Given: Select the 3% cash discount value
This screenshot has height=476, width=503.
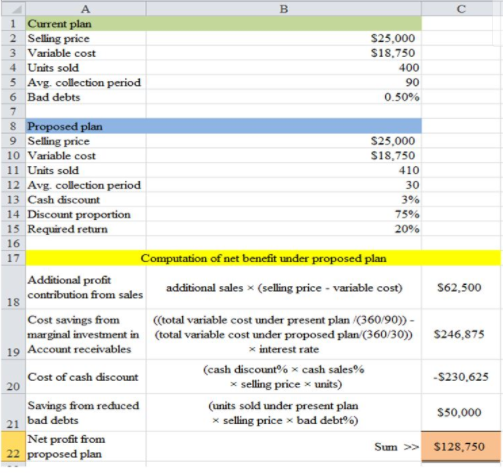Looking at the screenshot, I should tap(284, 200).
